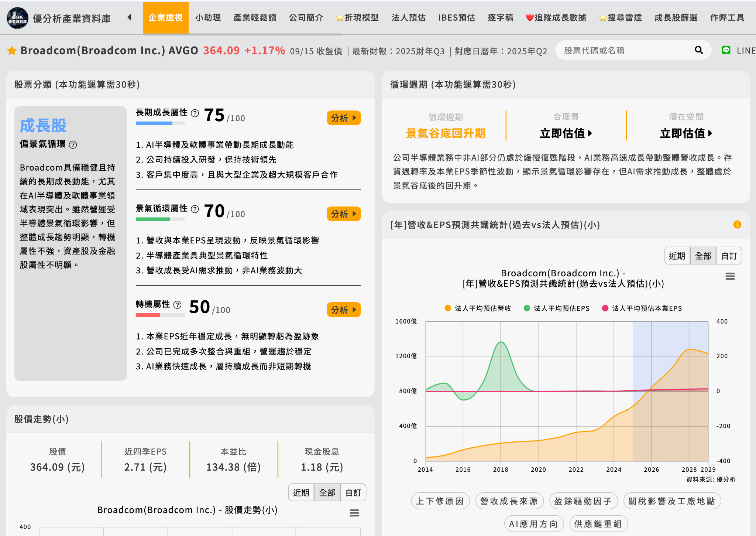Collapse the sidebar with the left-pointing arrow
Screen dimensions: 756x536
point(130,17)
